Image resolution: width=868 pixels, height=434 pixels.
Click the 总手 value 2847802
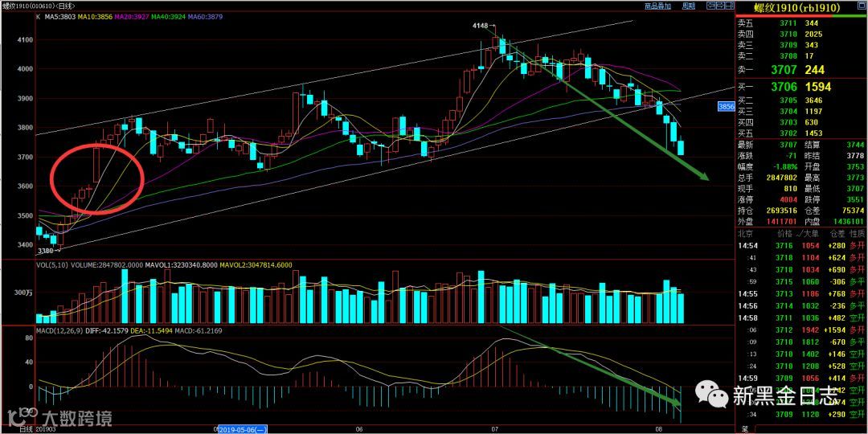point(782,178)
